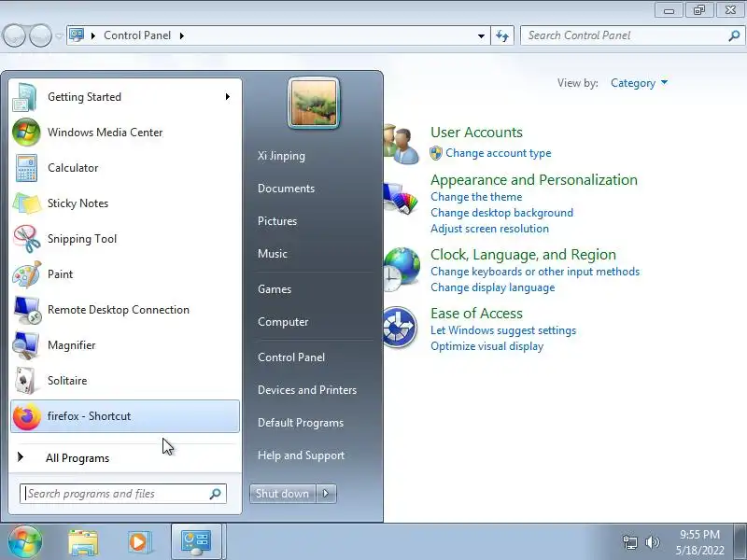This screenshot has height=560, width=747.
Task: Open Computer from Start menu
Action: click(x=283, y=322)
